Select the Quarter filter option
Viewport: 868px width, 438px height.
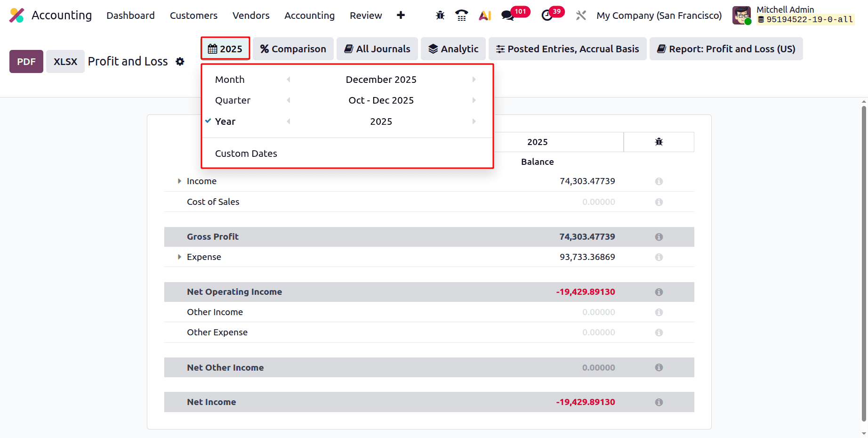(x=233, y=100)
